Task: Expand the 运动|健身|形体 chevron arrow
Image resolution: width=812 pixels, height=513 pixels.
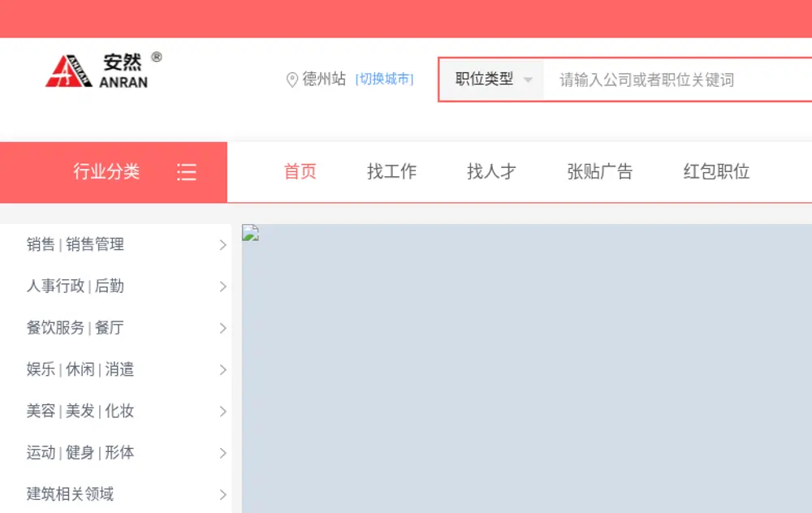Action: click(x=222, y=453)
